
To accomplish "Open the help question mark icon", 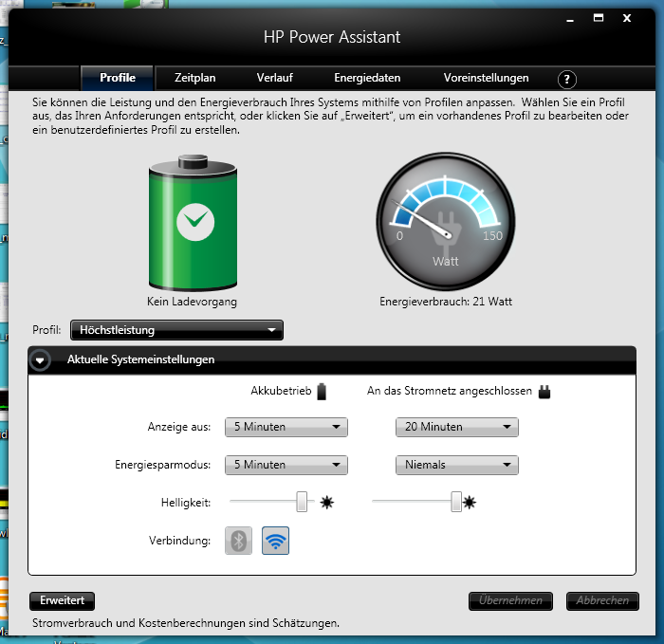I will coord(566,79).
